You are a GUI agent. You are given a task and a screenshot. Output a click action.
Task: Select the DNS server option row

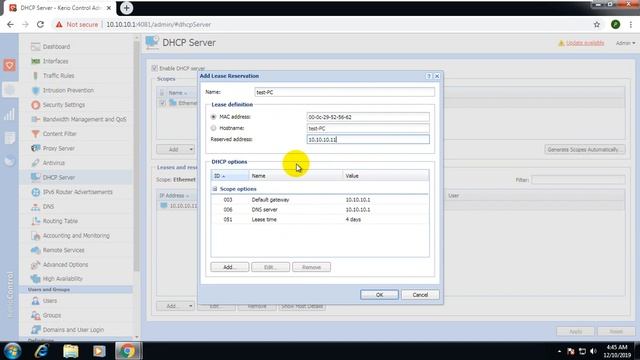320,209
